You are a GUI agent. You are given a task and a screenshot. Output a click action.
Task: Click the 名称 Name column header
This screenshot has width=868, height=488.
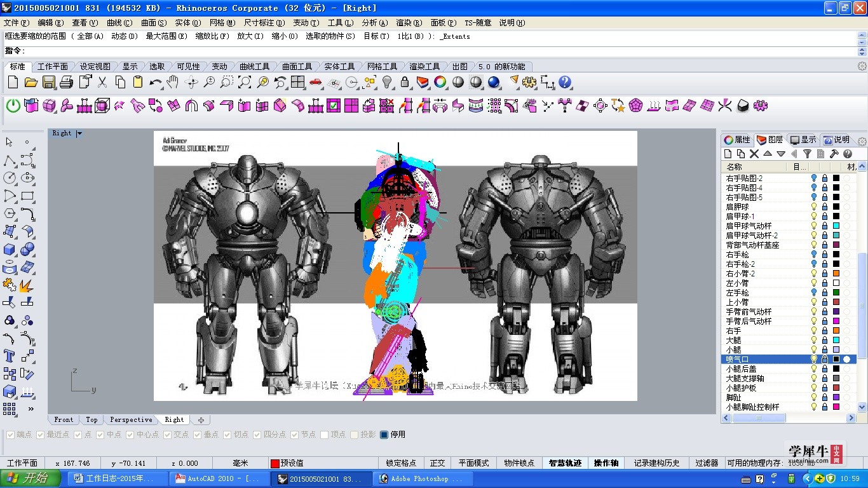tap(757, 167)
